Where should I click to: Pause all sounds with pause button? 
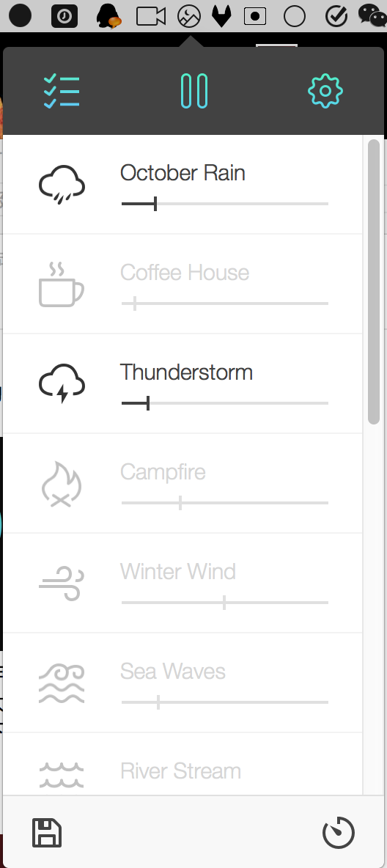tap(194, 91)
